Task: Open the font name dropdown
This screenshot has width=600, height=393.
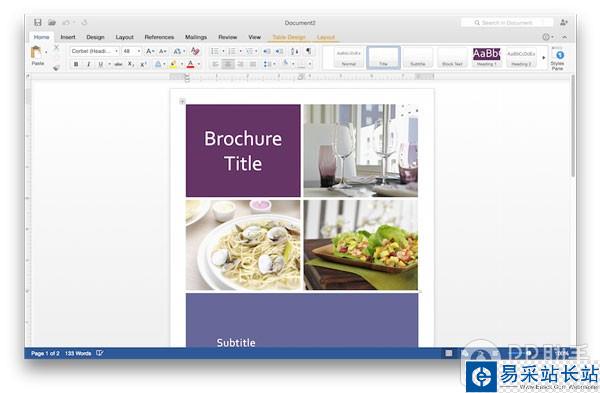Action: [x=116, y=51]
